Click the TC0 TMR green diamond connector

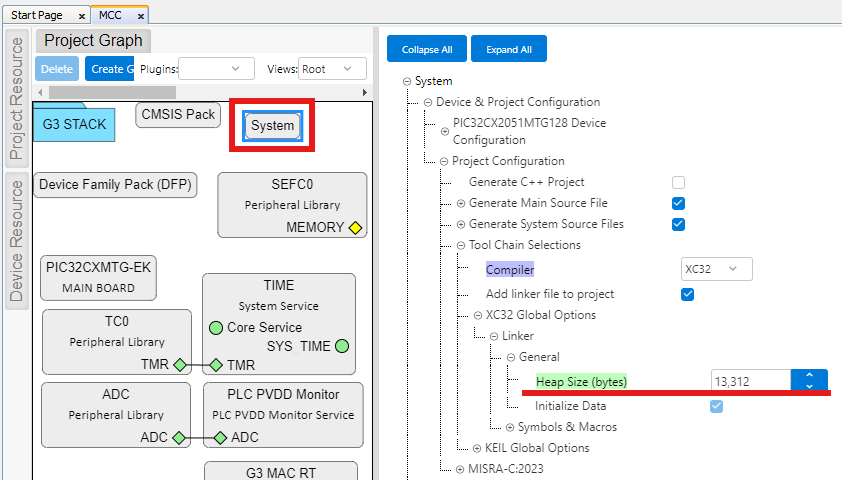180,365
